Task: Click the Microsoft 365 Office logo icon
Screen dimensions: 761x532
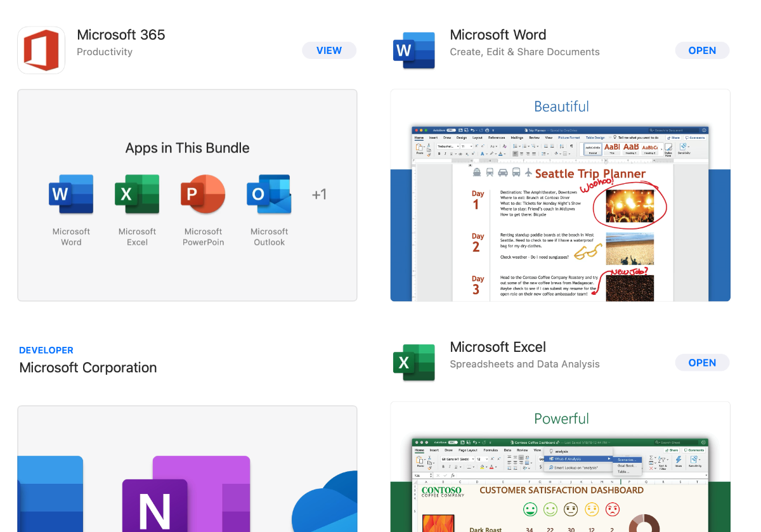Action: 41,50
